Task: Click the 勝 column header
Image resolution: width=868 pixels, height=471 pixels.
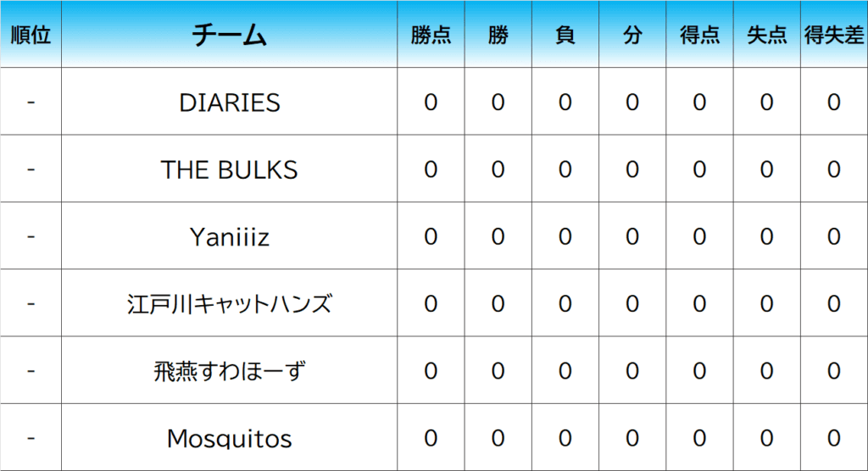Action: click(x=498, y=35)
